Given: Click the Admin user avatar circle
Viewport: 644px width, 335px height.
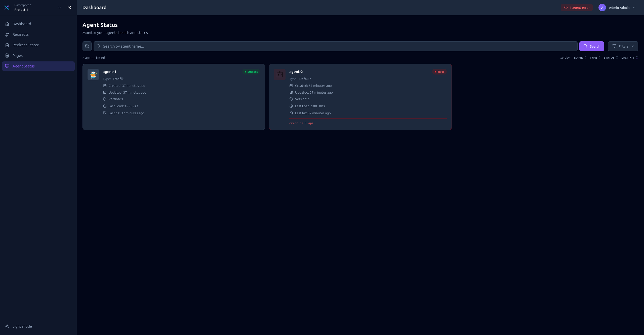Looking at the screenshot, I should click(x=602, y=8).
